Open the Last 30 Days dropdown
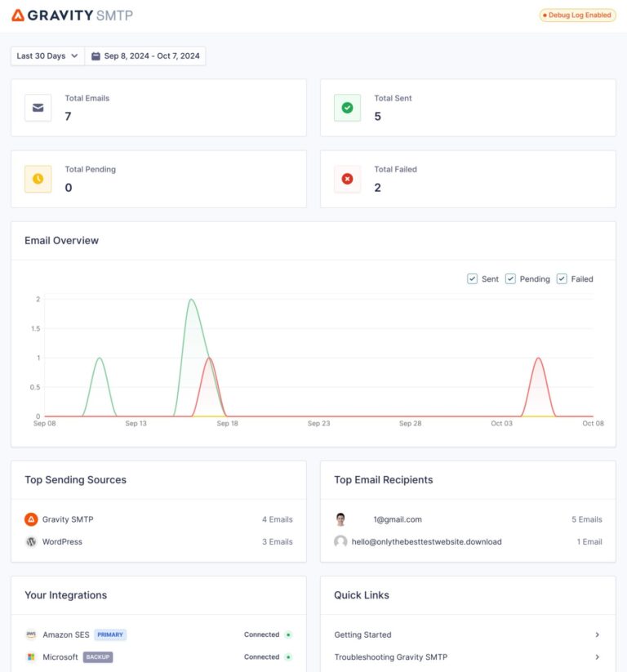The image size is (627, 672). click(x=47, y=56)
